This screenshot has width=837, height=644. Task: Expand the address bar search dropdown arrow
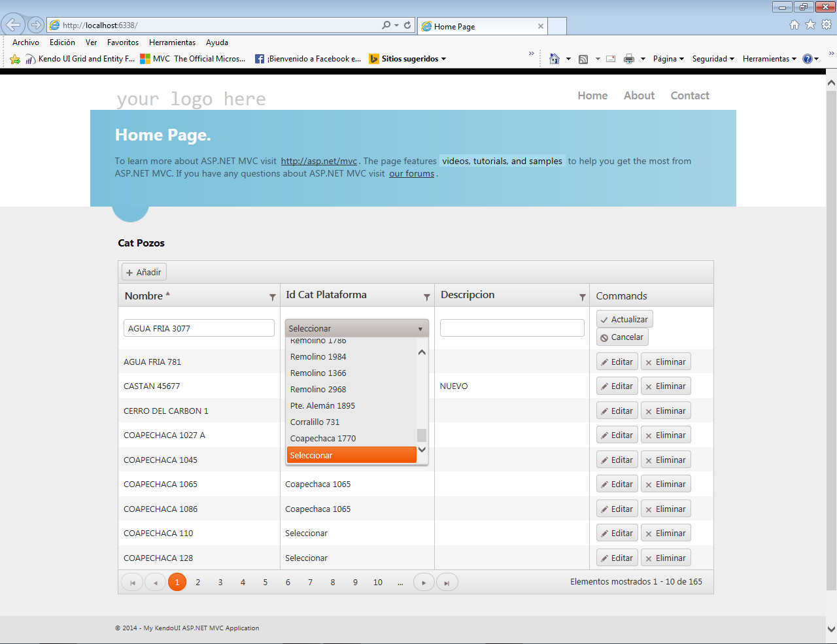(396, 25)
